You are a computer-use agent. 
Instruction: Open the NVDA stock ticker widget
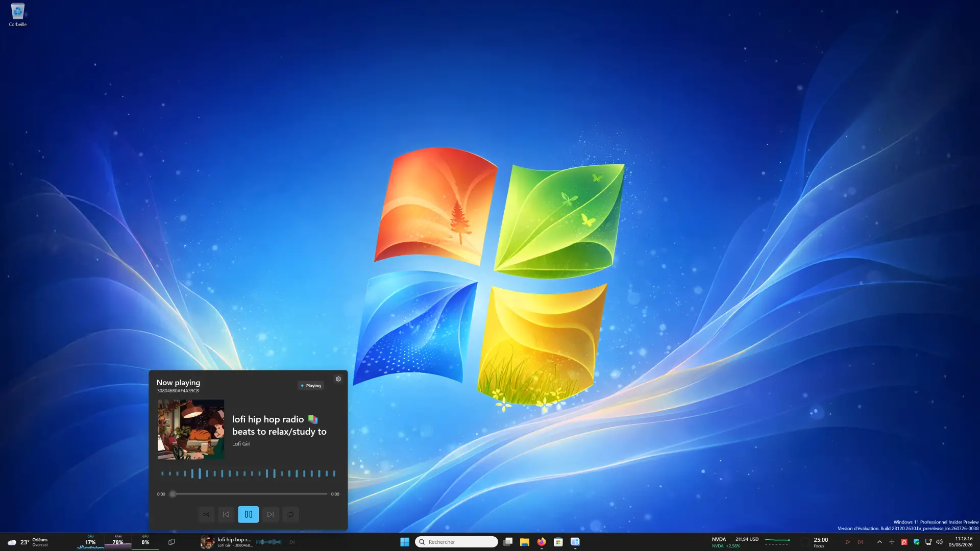[x=750, y=542]
